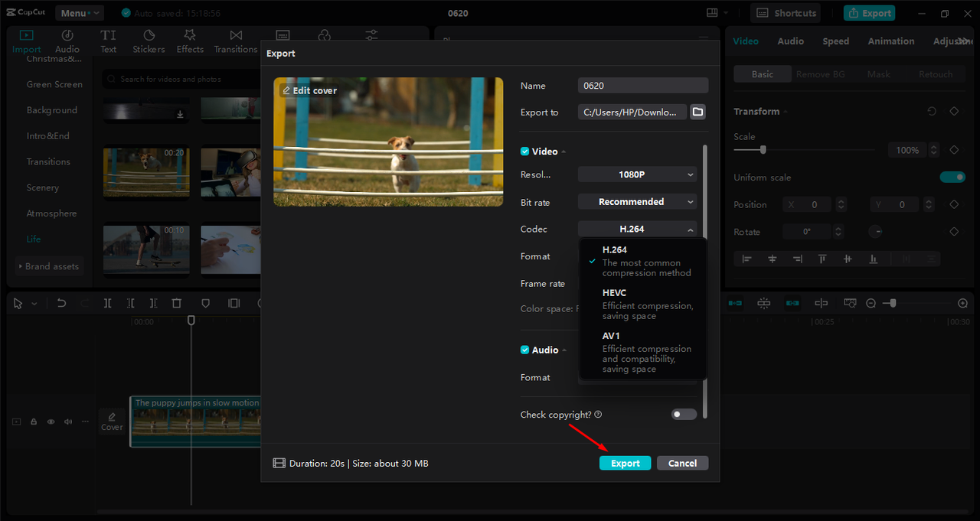Click the split clip icon in timeline toolbar

point(108,303)
